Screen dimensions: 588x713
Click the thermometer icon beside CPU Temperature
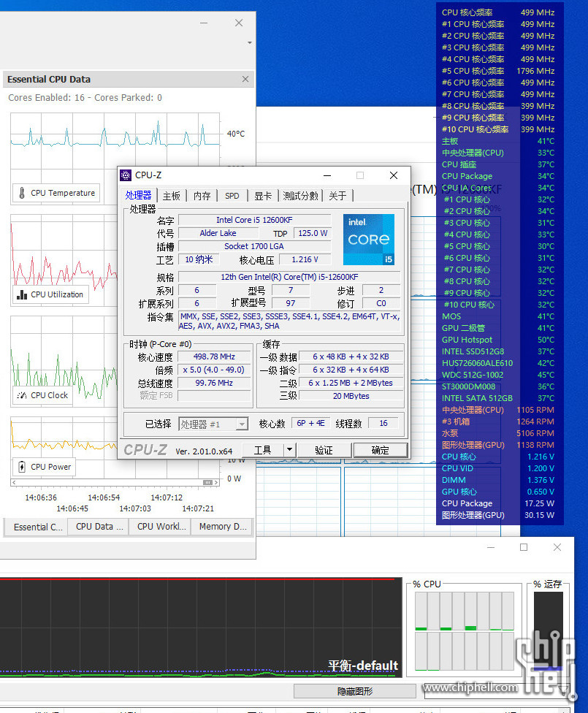point(22,193)
